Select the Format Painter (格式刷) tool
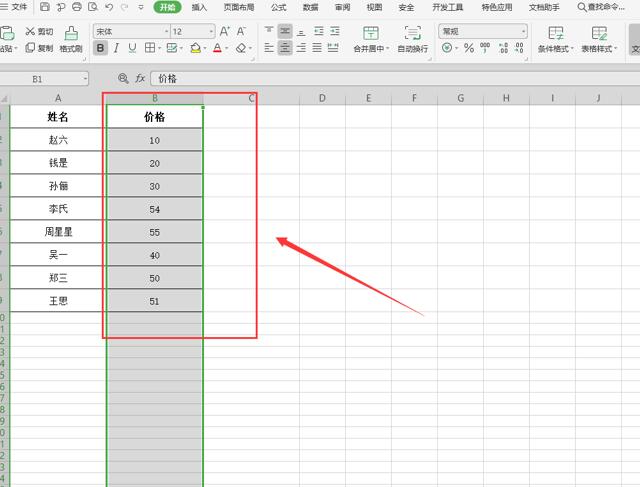This screenshot has height=487, width=640. pos(71,39)
